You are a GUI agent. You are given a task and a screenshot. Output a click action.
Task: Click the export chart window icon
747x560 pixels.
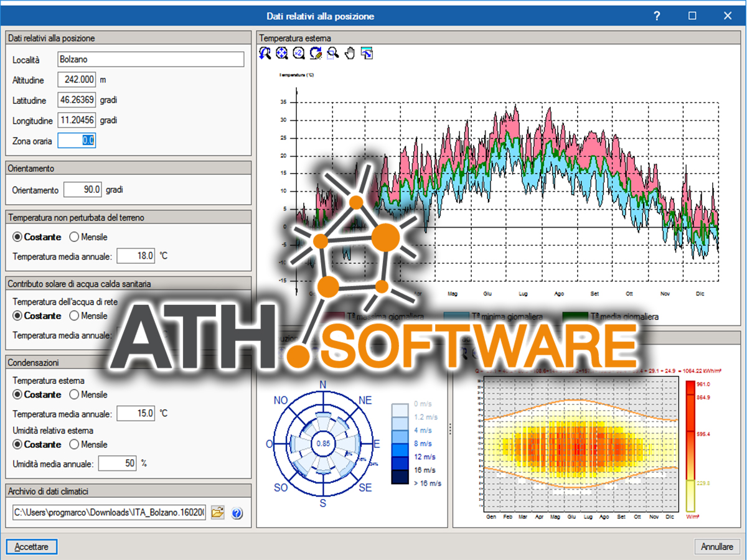pyautogui.click(x=367, y=54)
